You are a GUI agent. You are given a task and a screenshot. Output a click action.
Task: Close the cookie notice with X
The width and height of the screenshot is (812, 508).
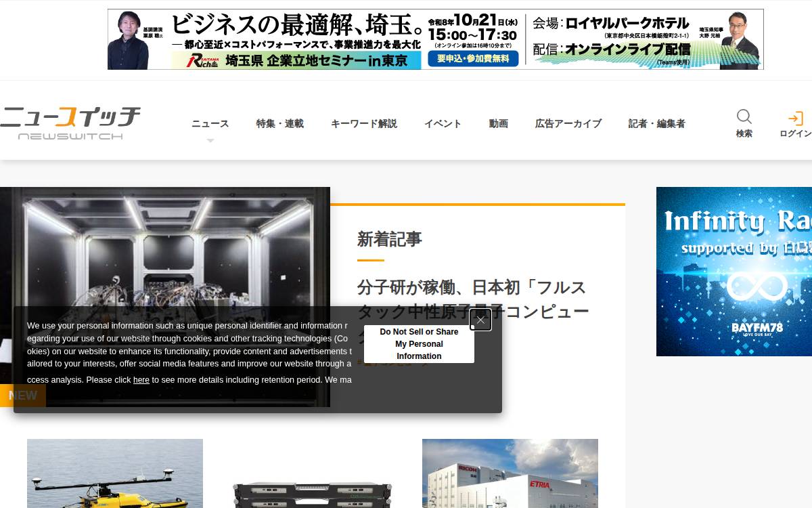click(x=480, y=320)
